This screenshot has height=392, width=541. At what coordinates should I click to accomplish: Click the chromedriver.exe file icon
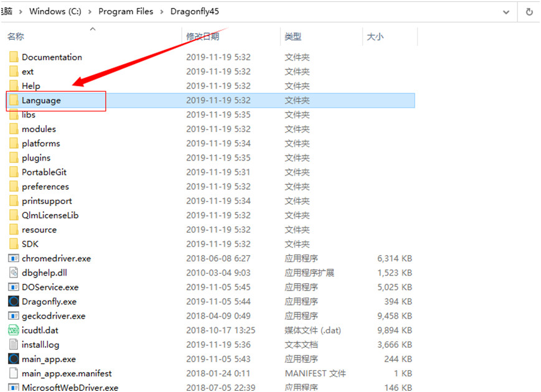tap(14, 258)
